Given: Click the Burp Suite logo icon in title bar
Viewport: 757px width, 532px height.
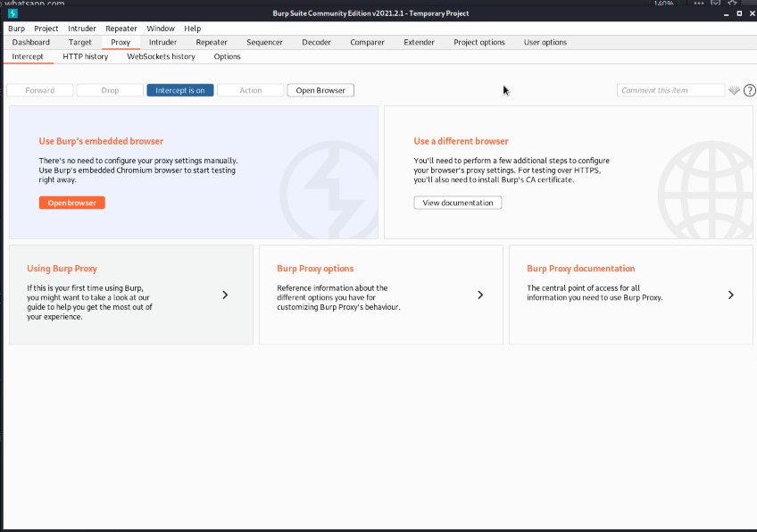Looking at the screenshot, I should click(x=12, y=13).
